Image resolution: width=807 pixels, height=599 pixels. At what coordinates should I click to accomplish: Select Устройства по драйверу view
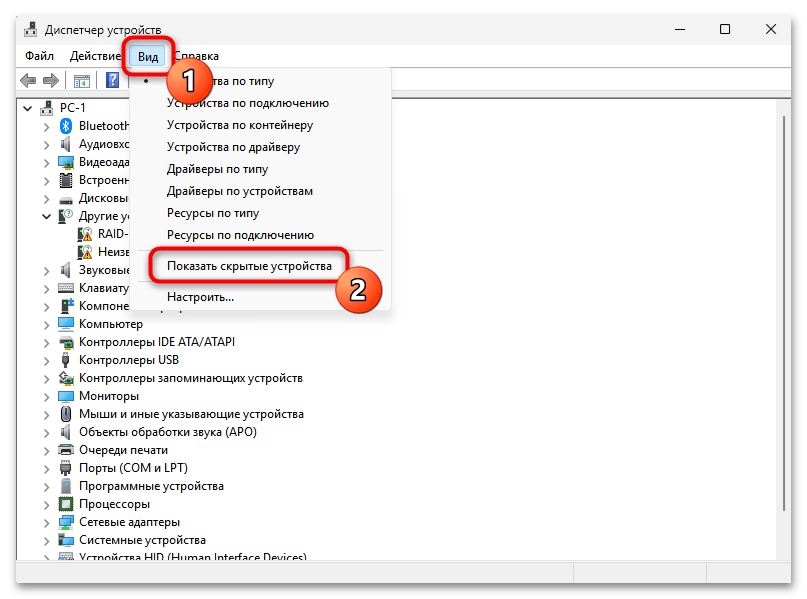coord(233,147)
